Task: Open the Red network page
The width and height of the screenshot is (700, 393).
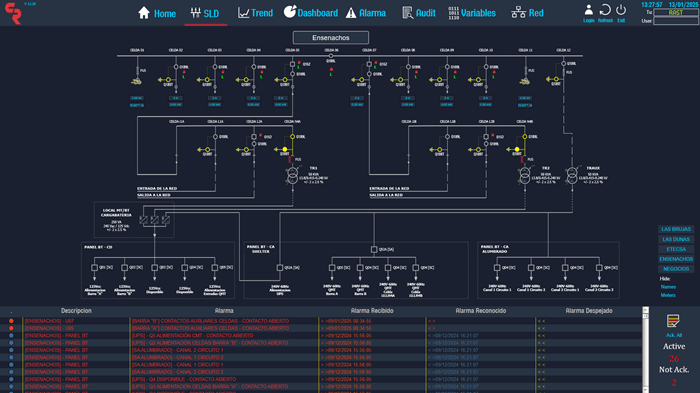Action: 527,13
